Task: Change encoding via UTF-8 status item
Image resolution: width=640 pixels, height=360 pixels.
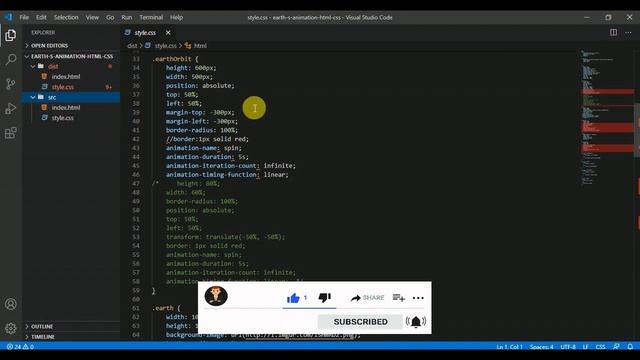Action: 568,347
